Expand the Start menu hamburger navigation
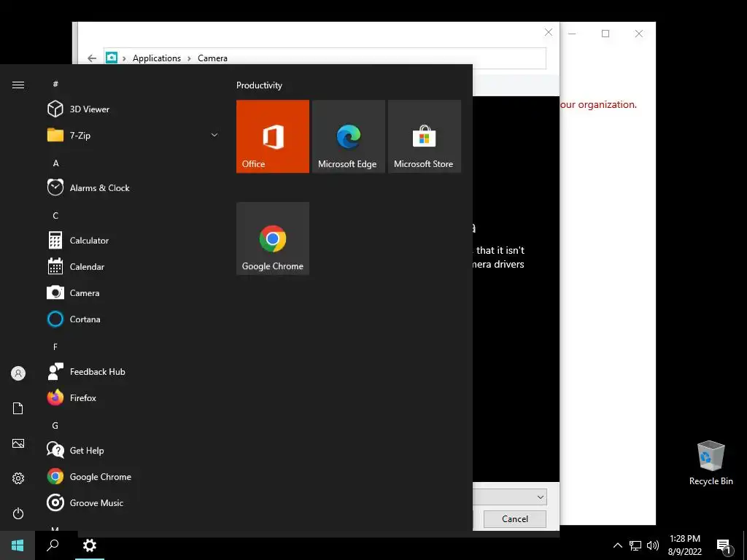The image size is (747, 560). [18, 85]
